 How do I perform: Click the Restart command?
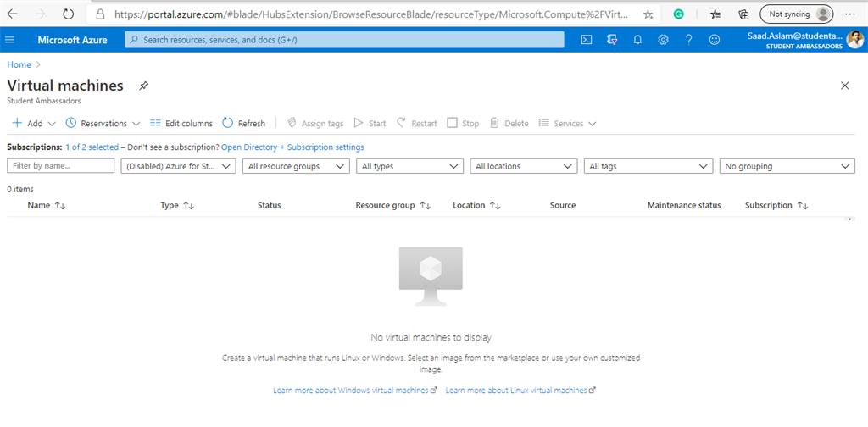point(416,124)
